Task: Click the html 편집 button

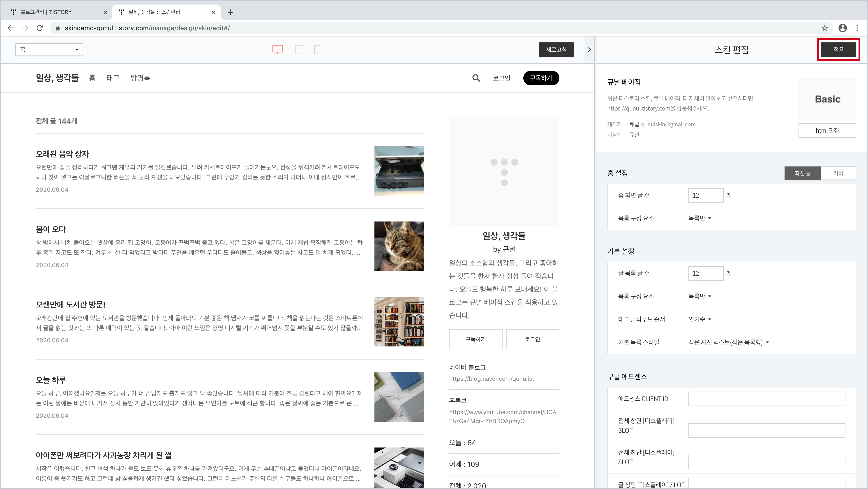Action: (x=827, y=130)
